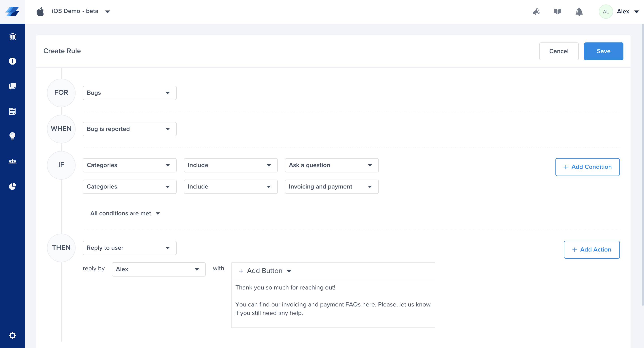The image size is (644, 348).
Task: Open the Bug is reported dropdown
Action: pyautogui.click(x=129, y=129)
